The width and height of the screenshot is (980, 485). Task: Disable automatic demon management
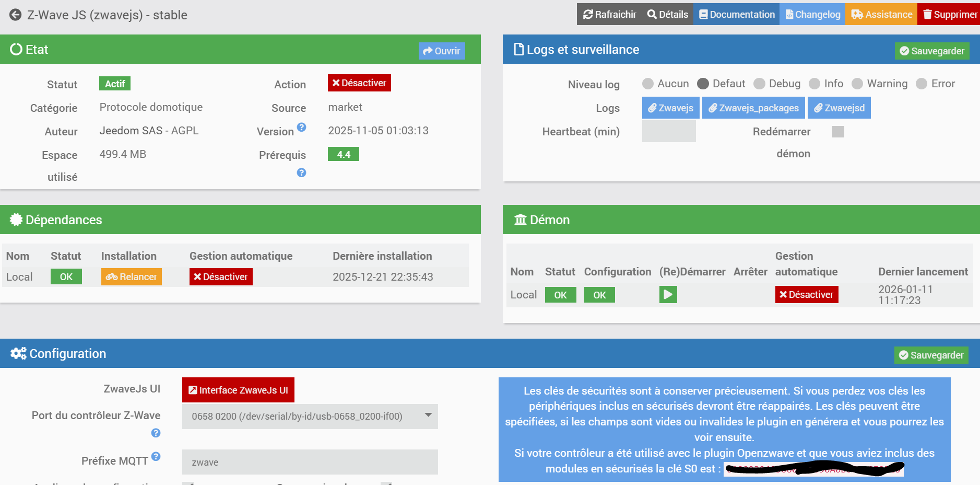[807, 295]
